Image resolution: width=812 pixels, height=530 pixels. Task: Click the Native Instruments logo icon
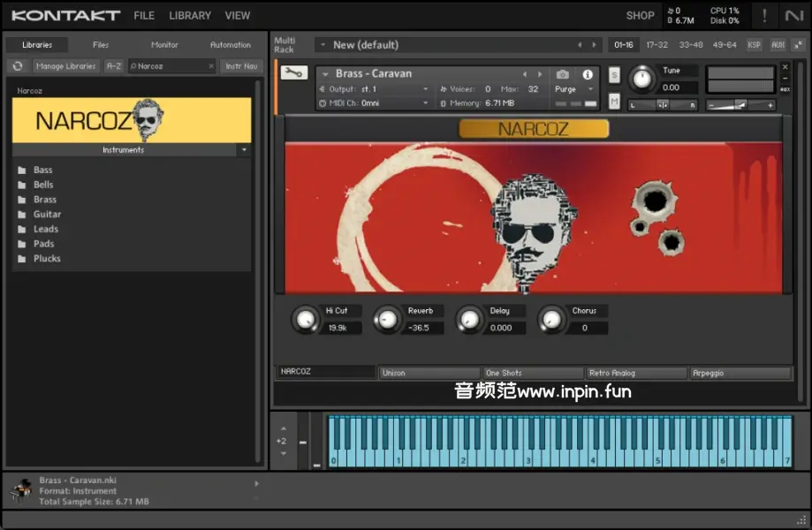[x=793, y=15]
